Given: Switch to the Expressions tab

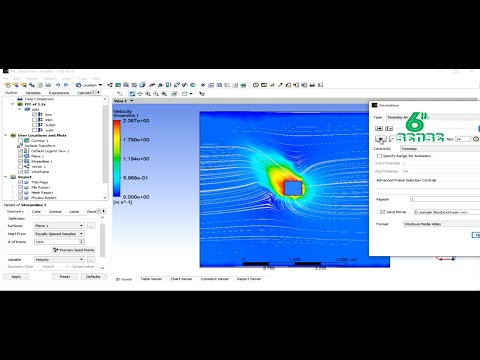Looking at the screenshot, I should (59, 93).
